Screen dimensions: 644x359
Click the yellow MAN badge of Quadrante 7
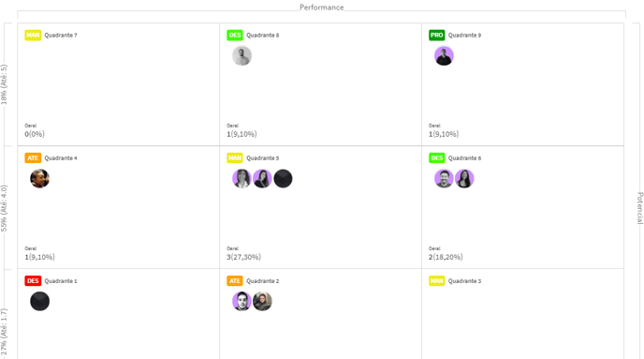pyautogui.click(x=33, y=35)
